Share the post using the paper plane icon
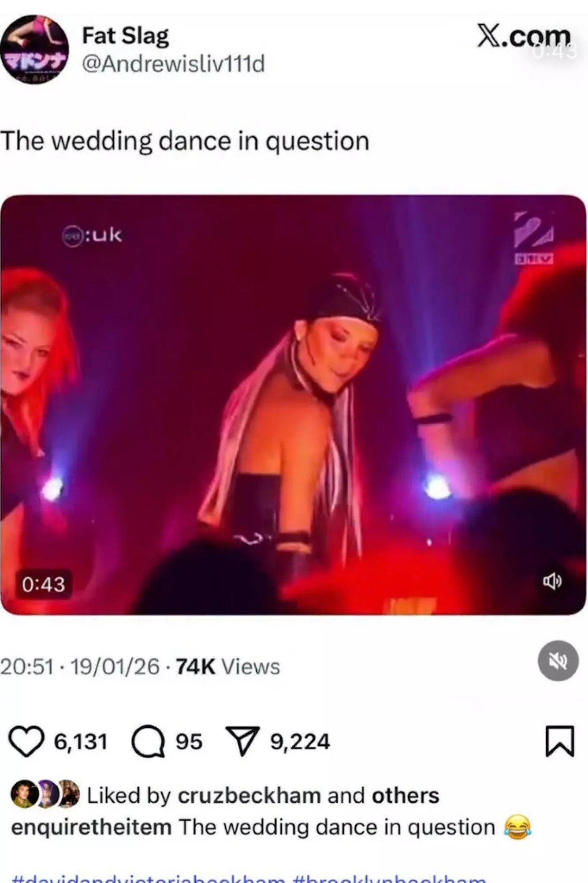Image resolution: width=588 pixels, height=883 pixels. [x=242, y=741]
